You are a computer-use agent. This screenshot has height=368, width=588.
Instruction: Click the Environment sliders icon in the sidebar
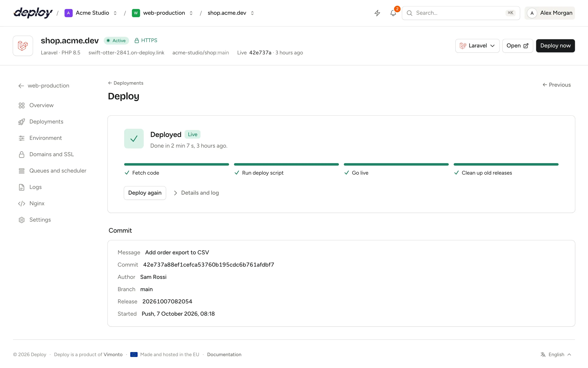pos(22,138)
